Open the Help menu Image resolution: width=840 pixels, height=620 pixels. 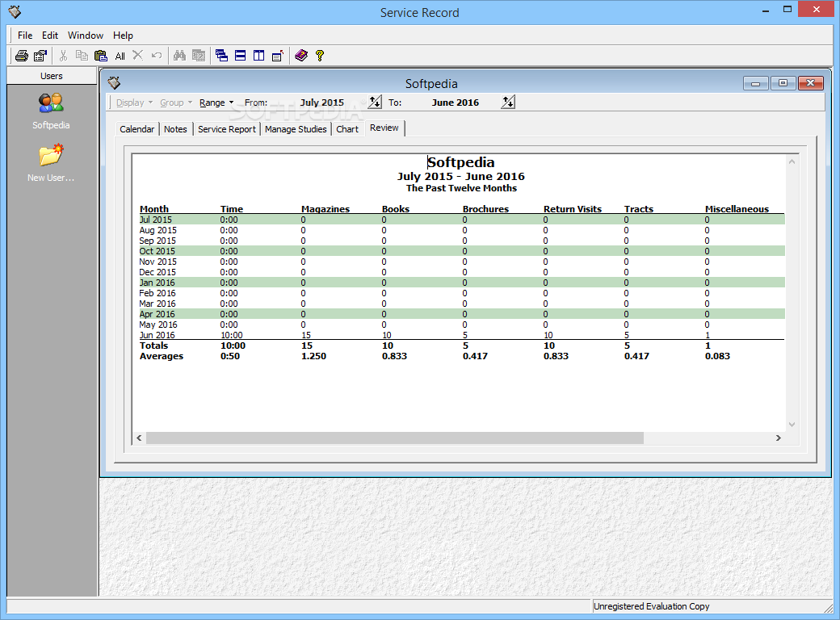pos(123,36)
